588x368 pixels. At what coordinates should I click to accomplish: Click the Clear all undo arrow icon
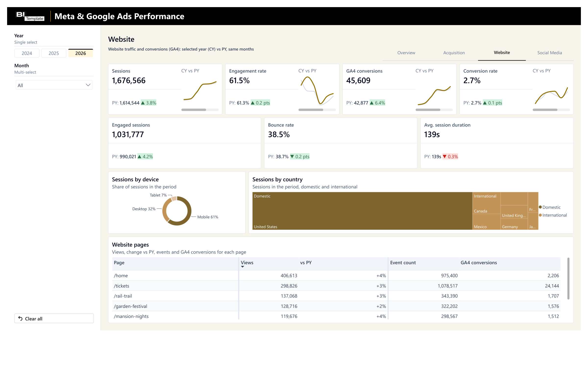coord(20,318)
